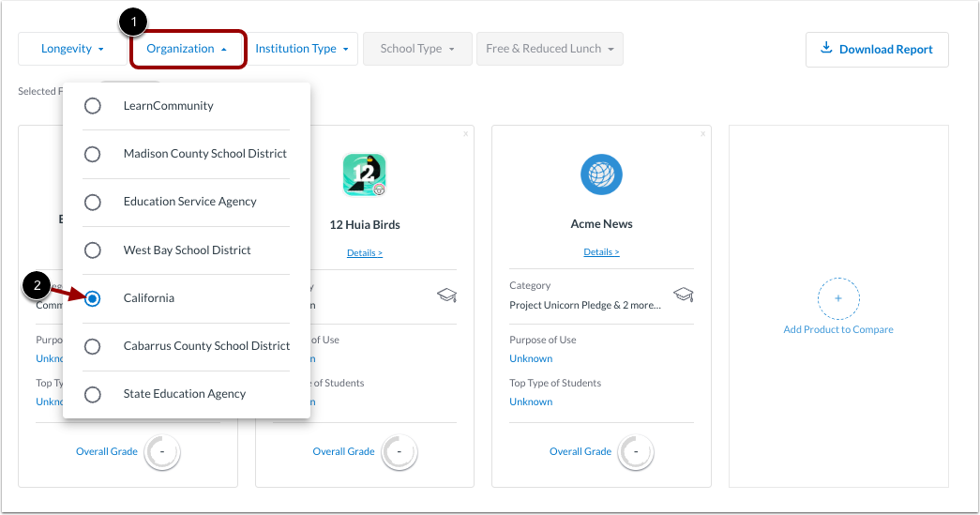Open the Institution Type dropdown
Viewport: 980px width, 515px height.
[303, 49]
